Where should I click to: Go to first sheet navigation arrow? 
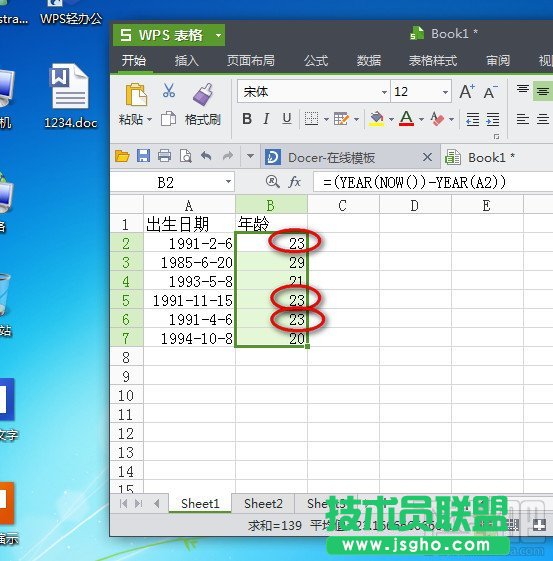124,503
